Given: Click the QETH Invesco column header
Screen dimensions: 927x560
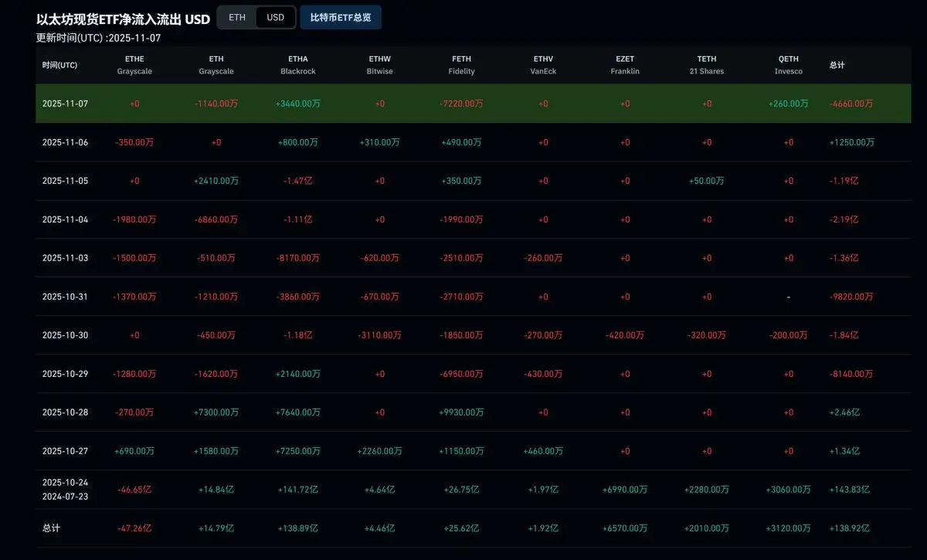Looking at the screenshot, I should 789,65.
